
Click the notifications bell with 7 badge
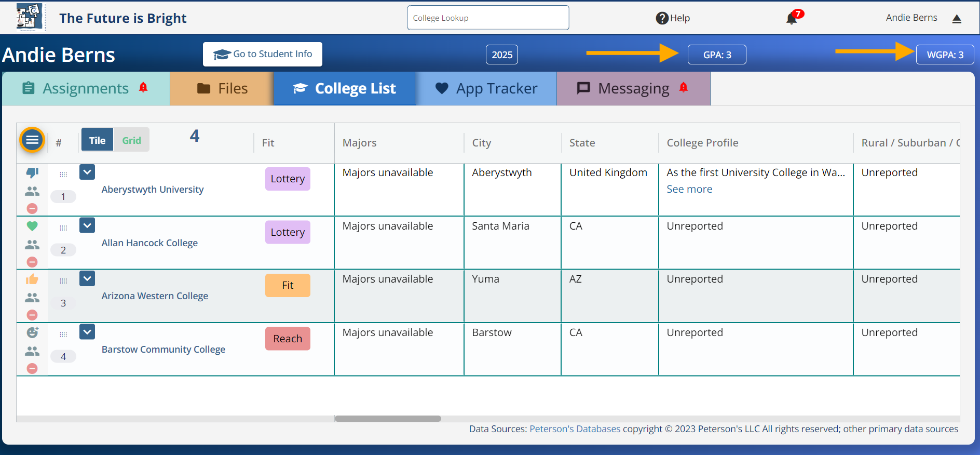pyautogui.click(x=793, y=18)
